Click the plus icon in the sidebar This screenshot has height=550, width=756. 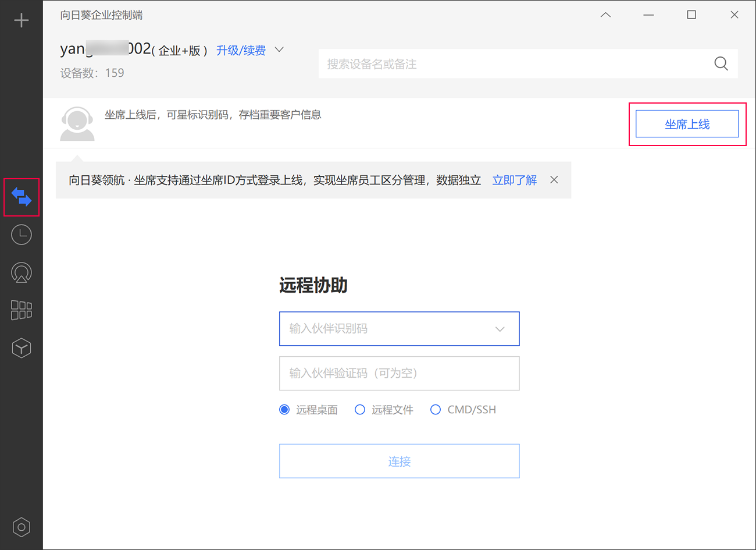point(22,20)
